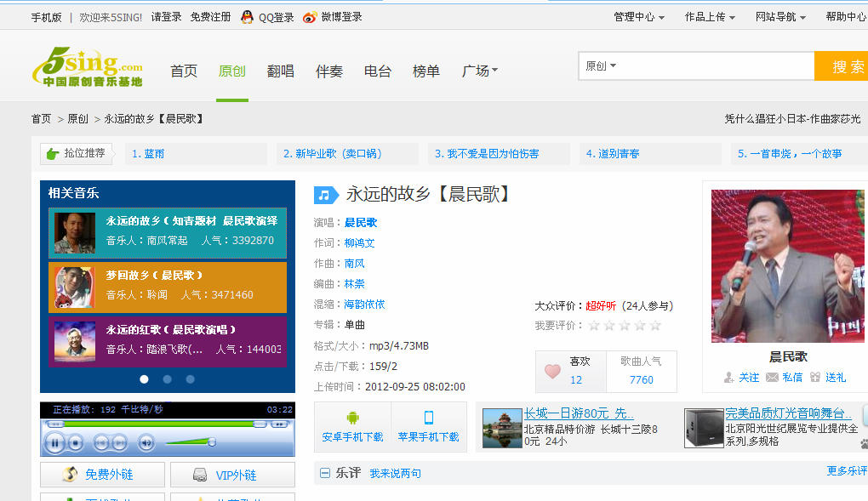The image size is (868, 501).
Task: Open the 榜单 navigation tab
Action: coord(426,71)
